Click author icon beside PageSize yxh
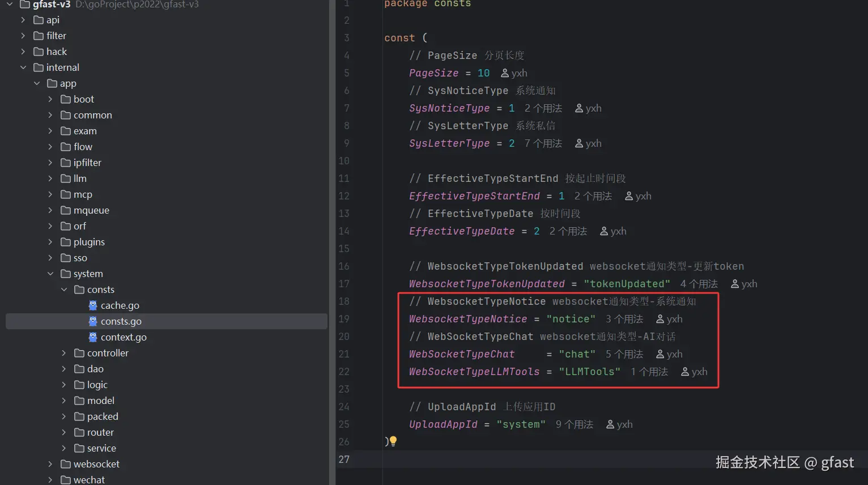The height and width of the screenshot is (485, 868). (x=505, y=73)
